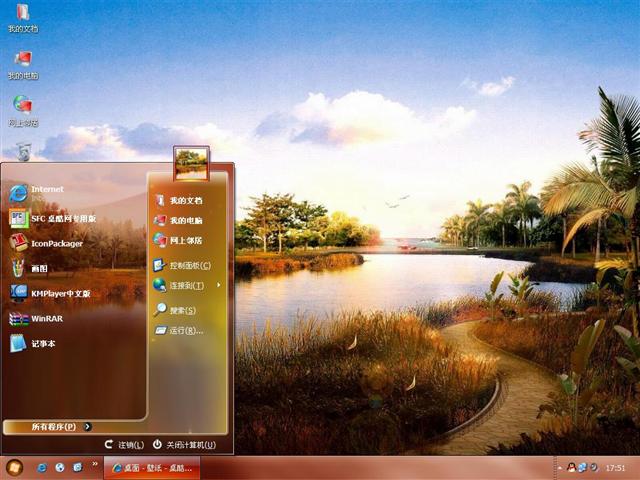Open 我的电脑 icon on the desktop
This screenshot has height=480, width=640.
[23, 65]
